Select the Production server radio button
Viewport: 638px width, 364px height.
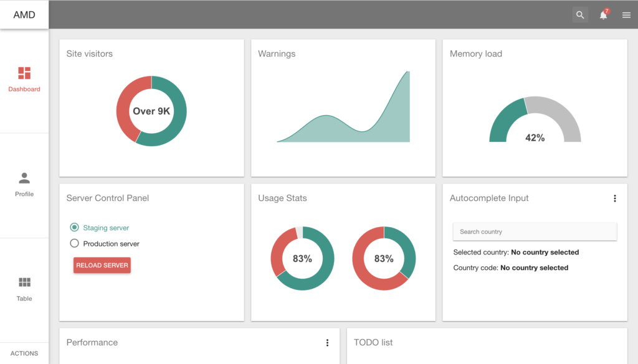click(75, 244)
